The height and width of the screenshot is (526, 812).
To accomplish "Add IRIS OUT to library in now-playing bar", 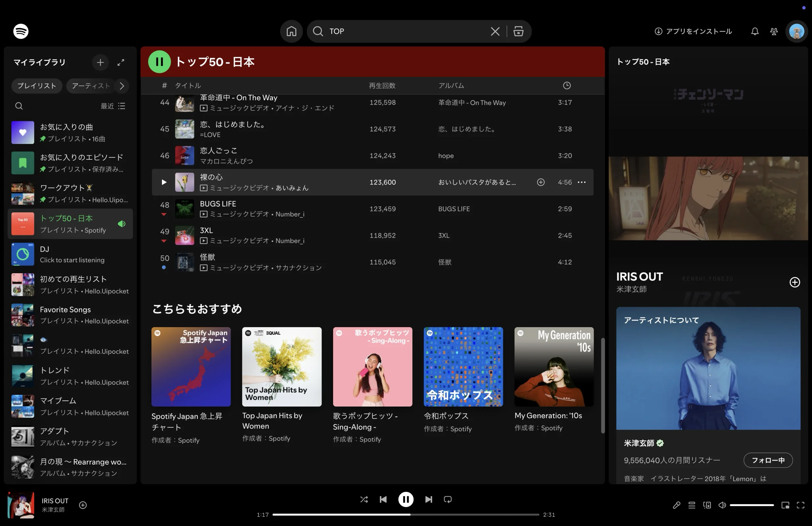I will point(83,505).
